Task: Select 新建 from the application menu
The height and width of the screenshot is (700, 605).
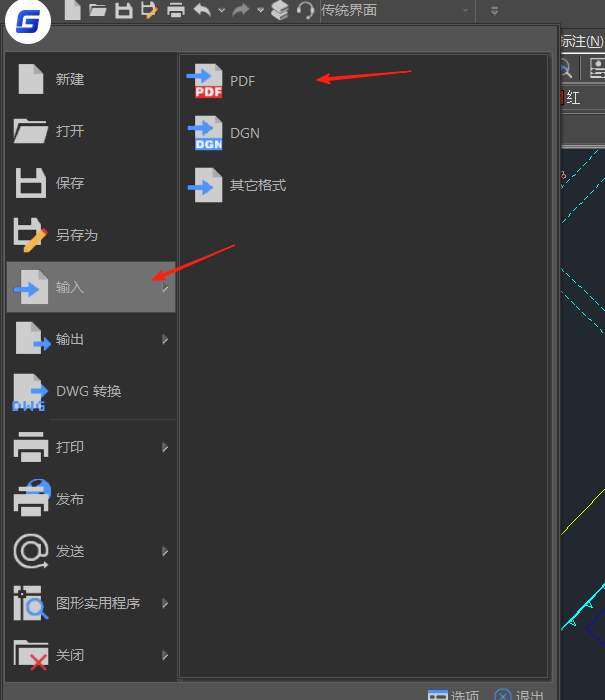Action: tap(91, 79)
